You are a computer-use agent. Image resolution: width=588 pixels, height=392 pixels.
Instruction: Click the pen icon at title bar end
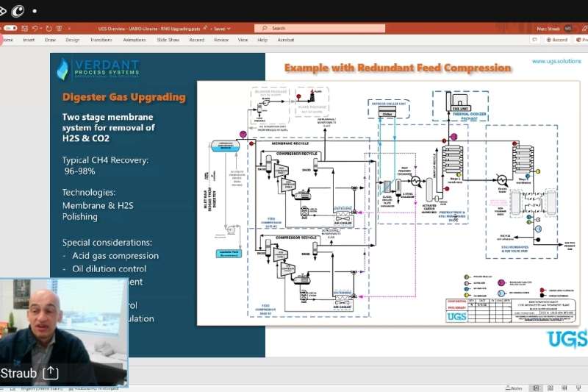(x=584, y=29)
